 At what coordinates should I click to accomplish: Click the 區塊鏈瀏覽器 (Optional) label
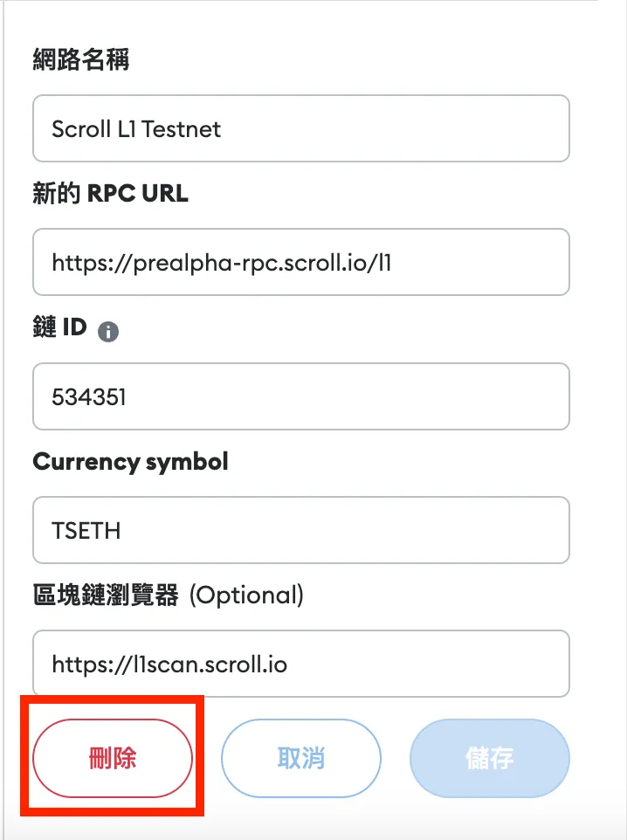pyautogui.click(x=166, y=596)
